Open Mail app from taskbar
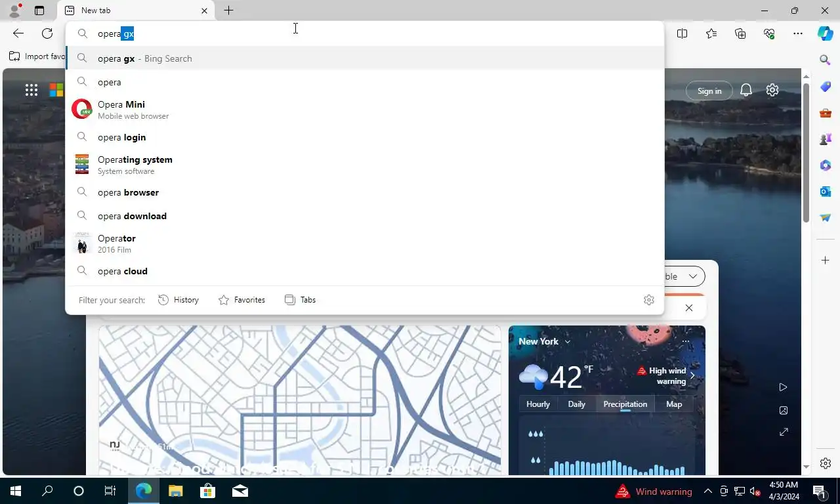Viewport: 840px width, 504px height. [x=240, y=491]
